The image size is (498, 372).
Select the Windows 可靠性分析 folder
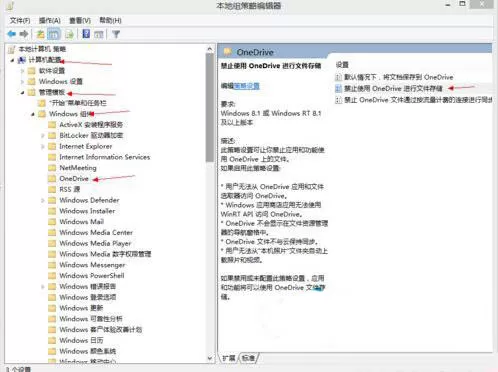[91, 319]
